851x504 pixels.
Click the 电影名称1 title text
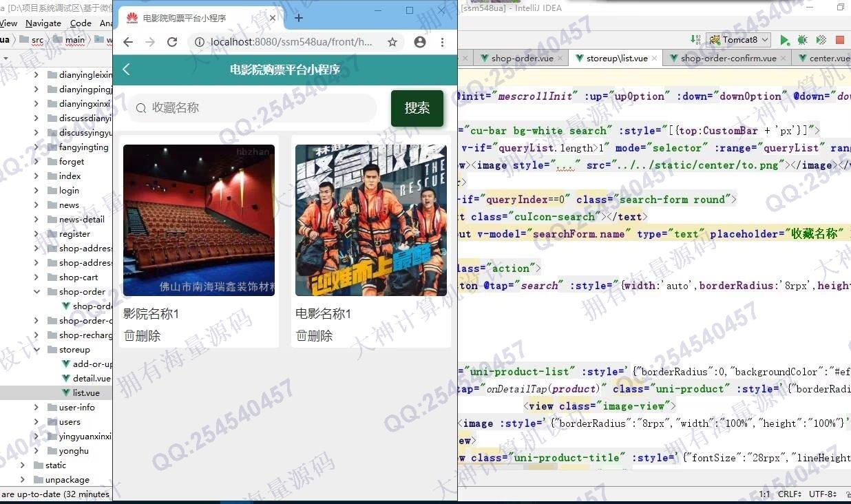pyautogui.click(x=324, y=314)
